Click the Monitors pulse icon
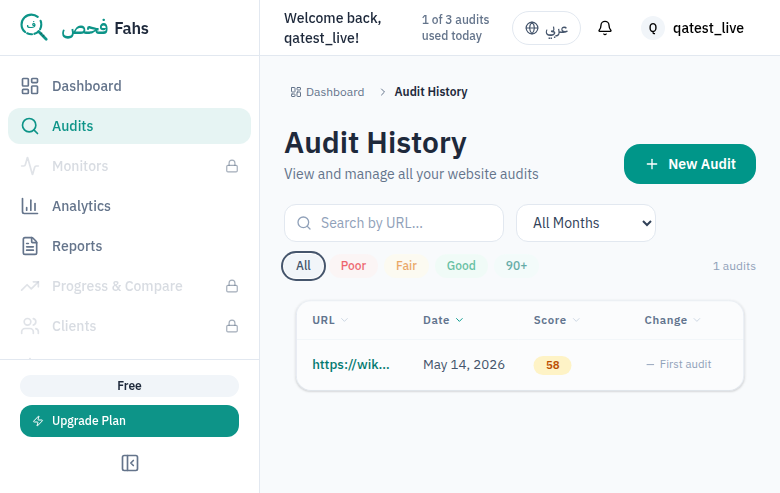This screenshot has width=780, height=493. coord(30,166)
